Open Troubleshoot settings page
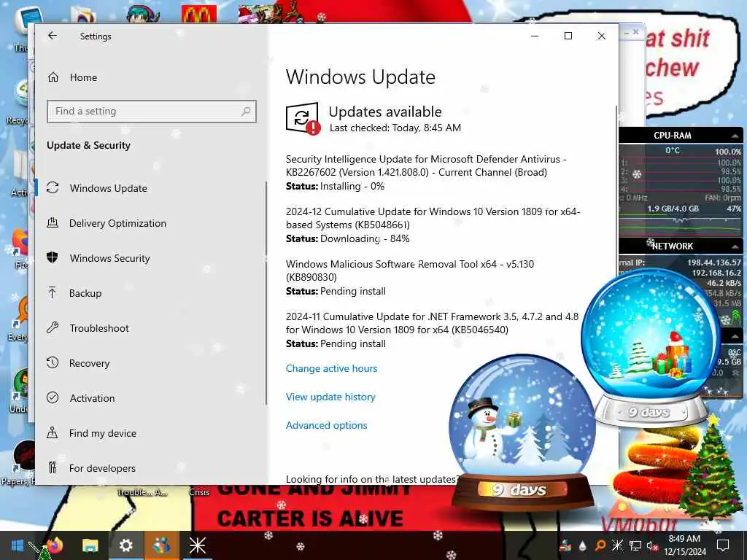747x560 pixels. coord(99,328)
